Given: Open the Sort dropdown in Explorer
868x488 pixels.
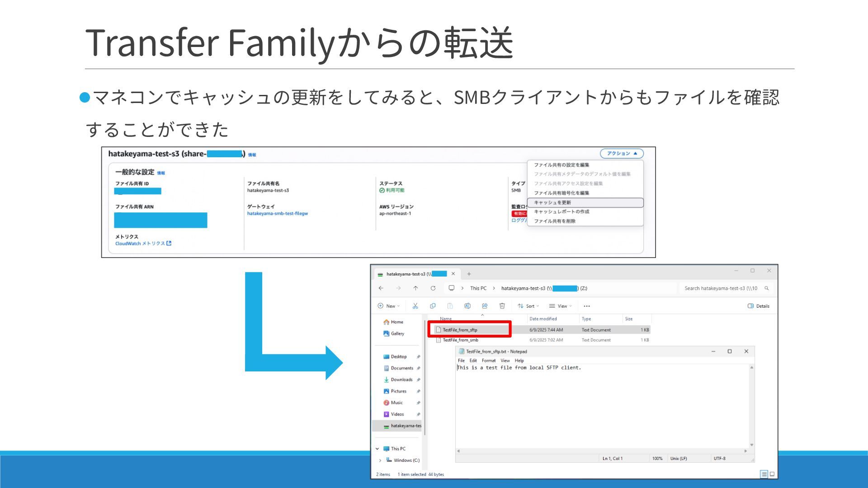Looking at the screenshot, I should (528, 306).
